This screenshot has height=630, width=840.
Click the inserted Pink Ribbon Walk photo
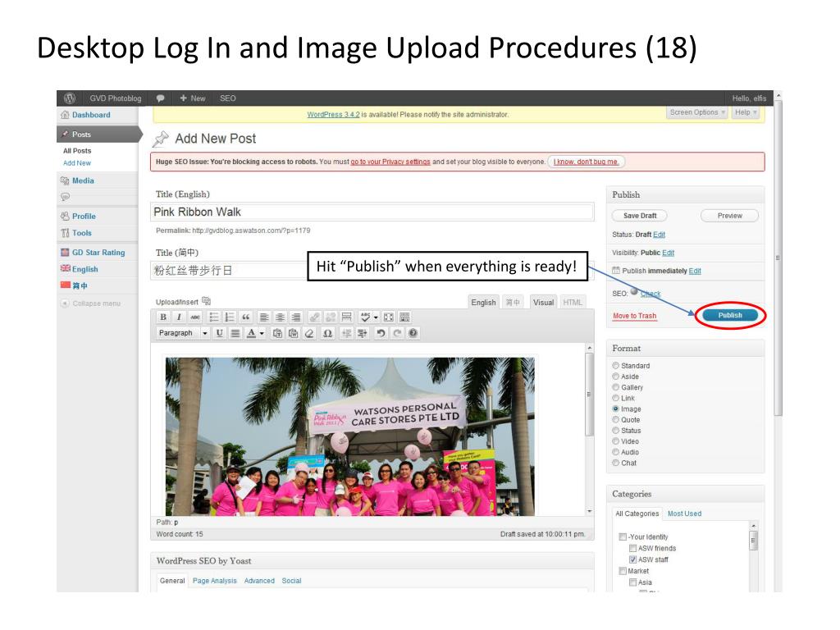click(349, 436)
